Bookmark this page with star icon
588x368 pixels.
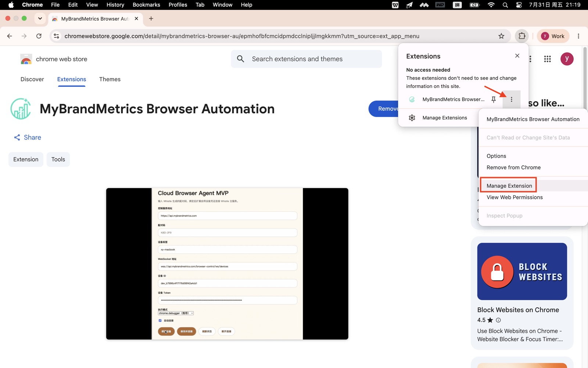click(501, 36)
